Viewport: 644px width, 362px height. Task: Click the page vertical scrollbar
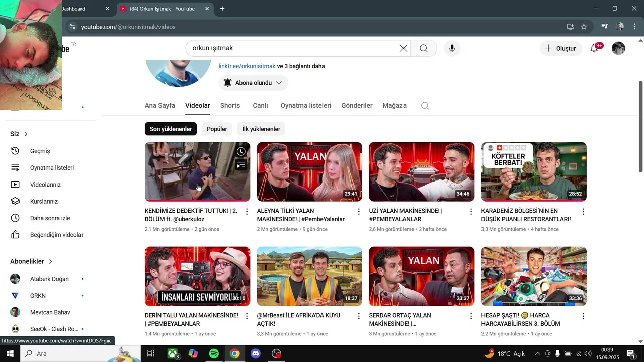[x=640, y=126]
